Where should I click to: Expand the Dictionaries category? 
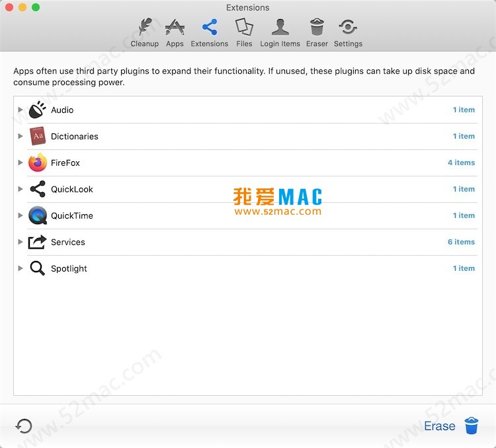pyautogui.click(x=21, y=136)
